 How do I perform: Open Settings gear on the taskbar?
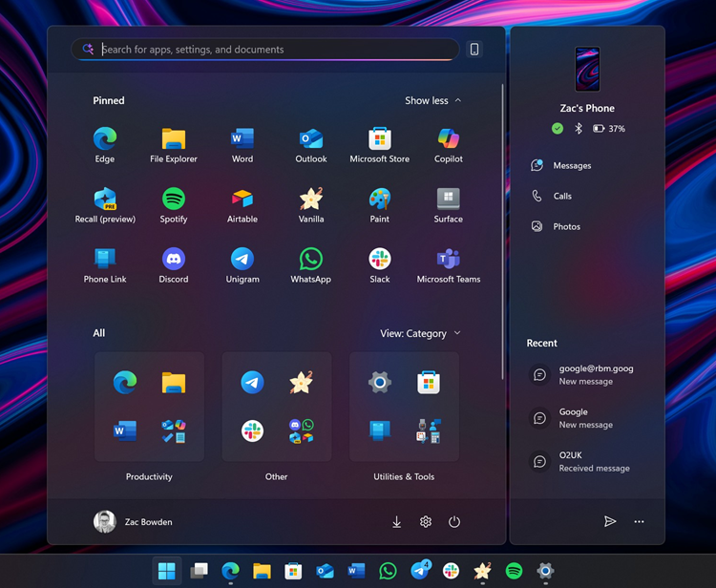coord(545,571)
